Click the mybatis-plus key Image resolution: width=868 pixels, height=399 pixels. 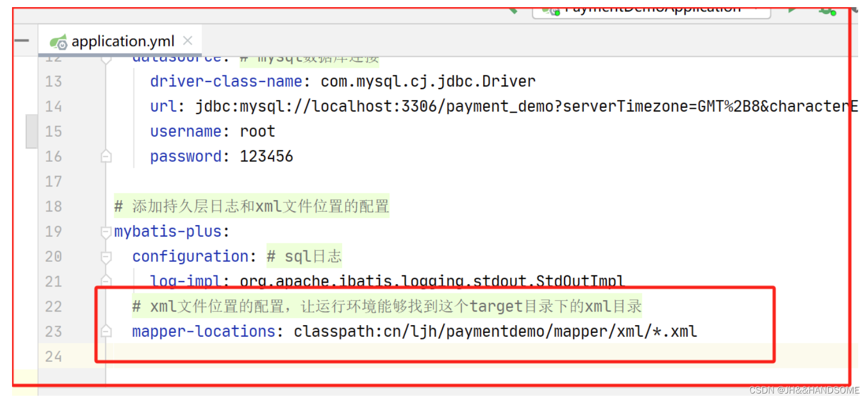point(167,232)
